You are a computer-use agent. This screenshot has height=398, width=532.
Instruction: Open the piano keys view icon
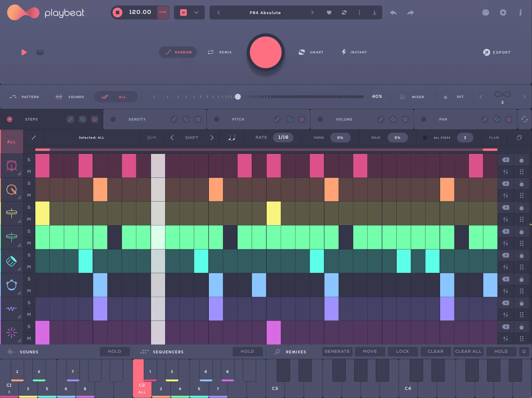tap(40, 52)
